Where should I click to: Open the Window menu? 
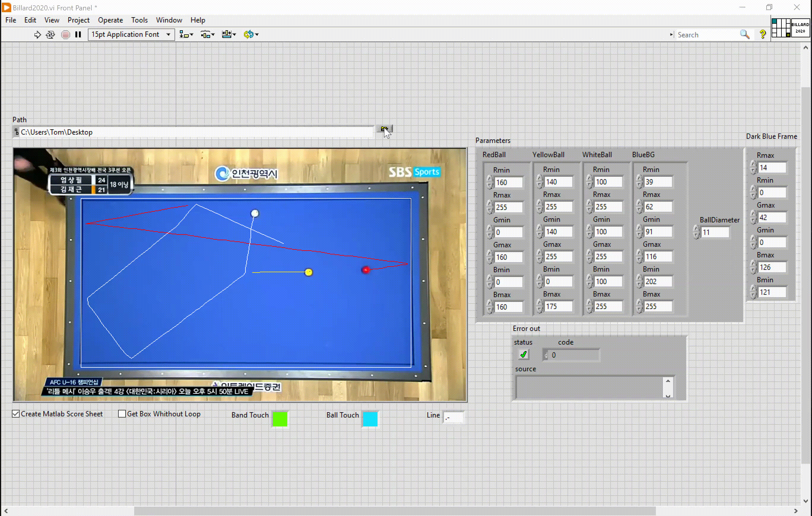[x=169, y=20]
